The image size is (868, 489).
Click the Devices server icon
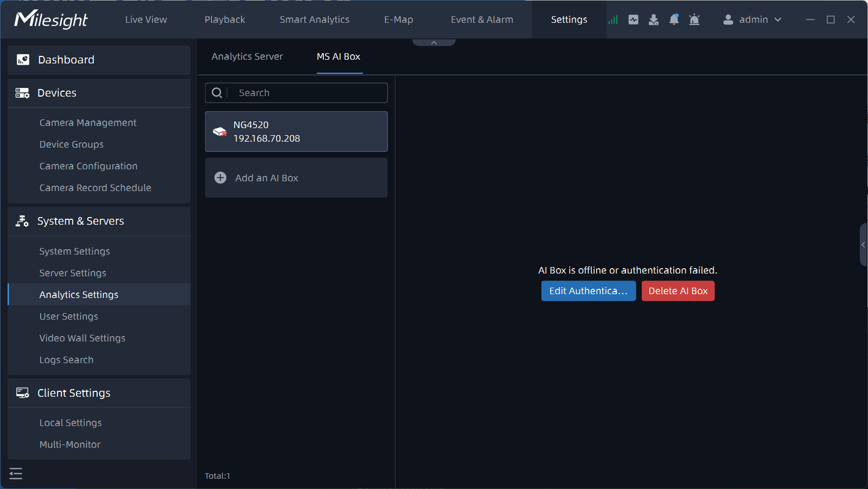22,93
